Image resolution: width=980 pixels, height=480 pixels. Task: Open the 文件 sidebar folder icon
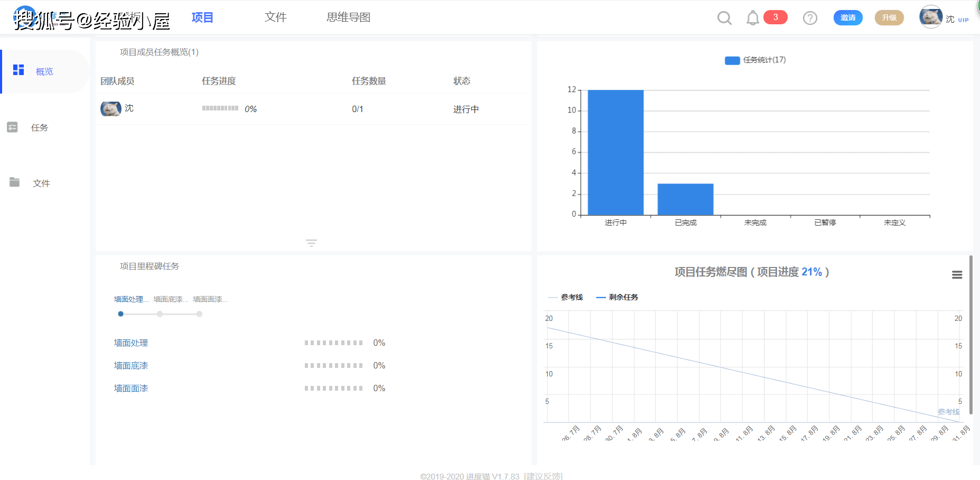coord(14,182)
